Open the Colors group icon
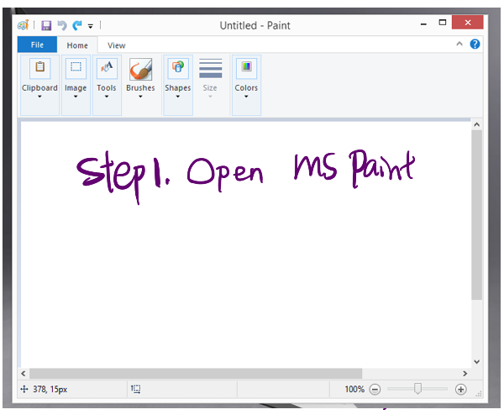504x420 pixels. point(246,68)
